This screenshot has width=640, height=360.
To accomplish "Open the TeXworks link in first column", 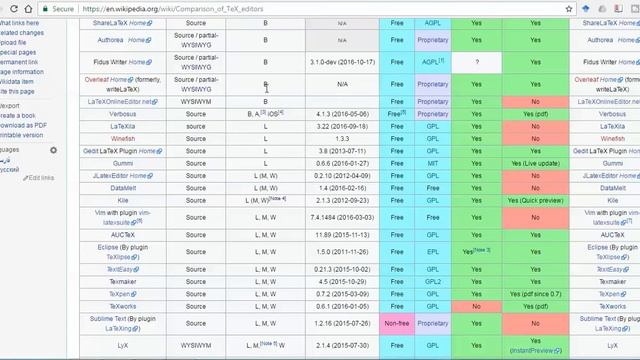I will (123, 306).
